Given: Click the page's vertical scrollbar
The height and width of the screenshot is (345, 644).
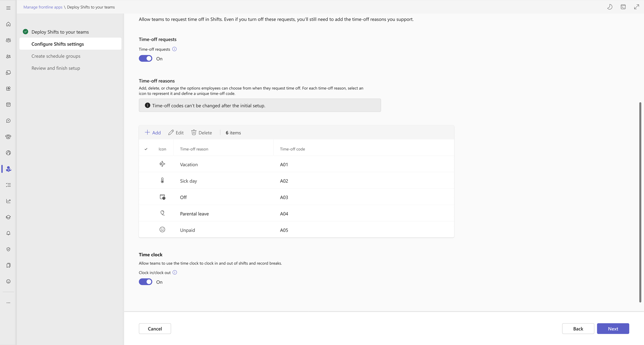Looking at the screenshot, I should pyautogui.click(x=640, y=201).
